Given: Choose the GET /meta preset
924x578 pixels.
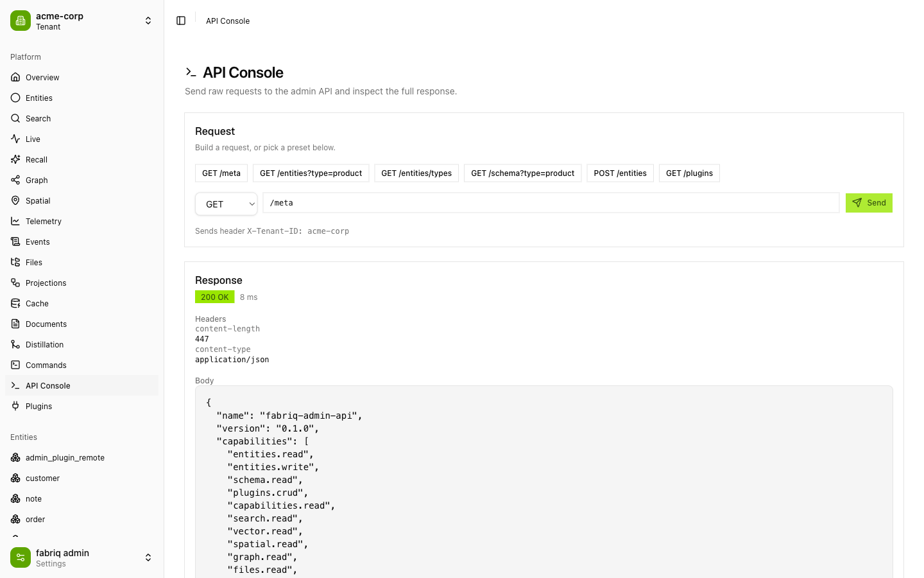Looking at the screenshot, I should click(221, 173).
